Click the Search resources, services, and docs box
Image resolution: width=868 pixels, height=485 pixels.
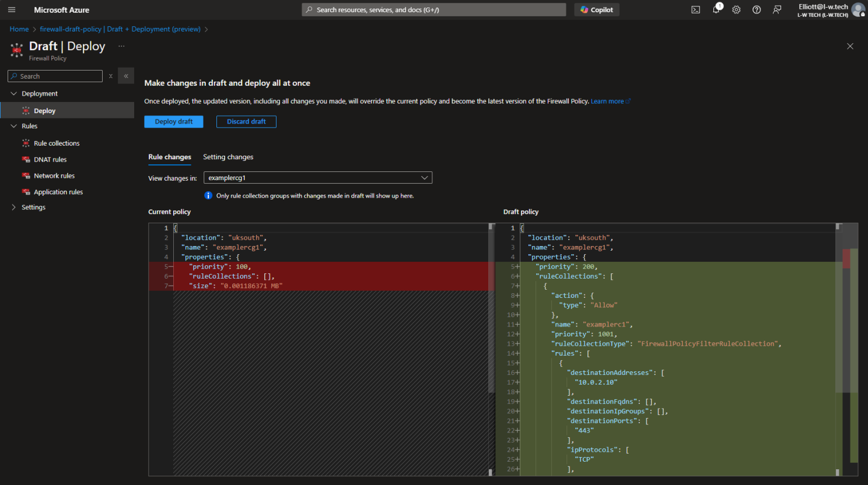[x=434, y=10]
